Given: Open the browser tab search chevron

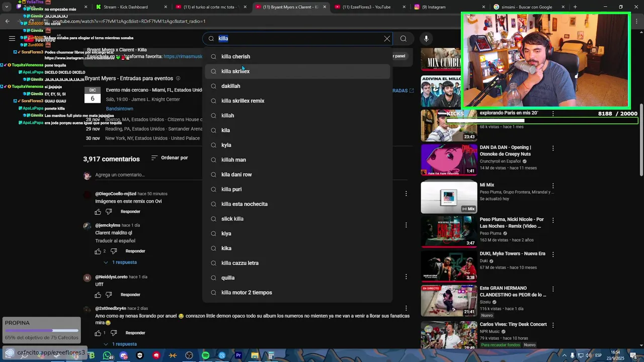Looking at the screenshot, I should tap(7, 7).
